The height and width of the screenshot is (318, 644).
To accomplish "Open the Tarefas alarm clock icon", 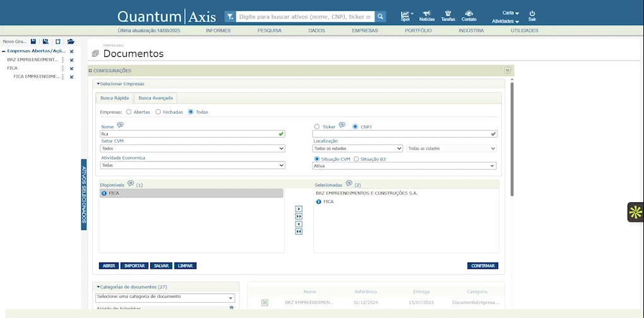I will [x=448, y=13].
